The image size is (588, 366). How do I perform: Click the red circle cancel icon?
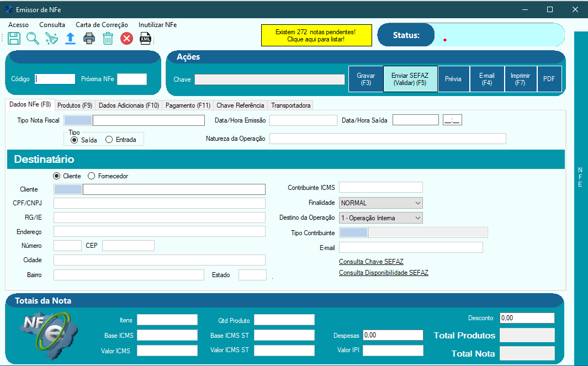point(127,38)
